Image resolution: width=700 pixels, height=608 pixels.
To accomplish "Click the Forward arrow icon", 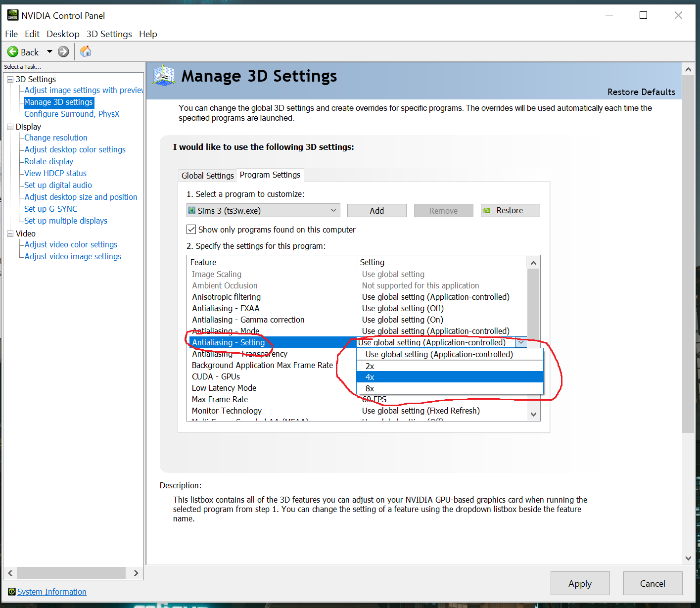I will pyautogui.click(x=63, y=51).
